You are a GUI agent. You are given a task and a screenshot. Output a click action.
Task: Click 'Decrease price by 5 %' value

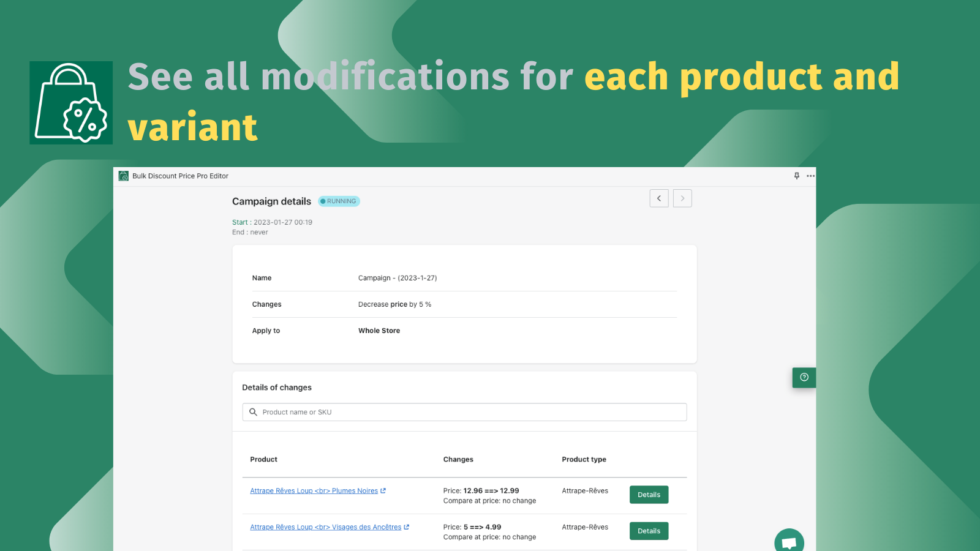[x=394, y=304]
